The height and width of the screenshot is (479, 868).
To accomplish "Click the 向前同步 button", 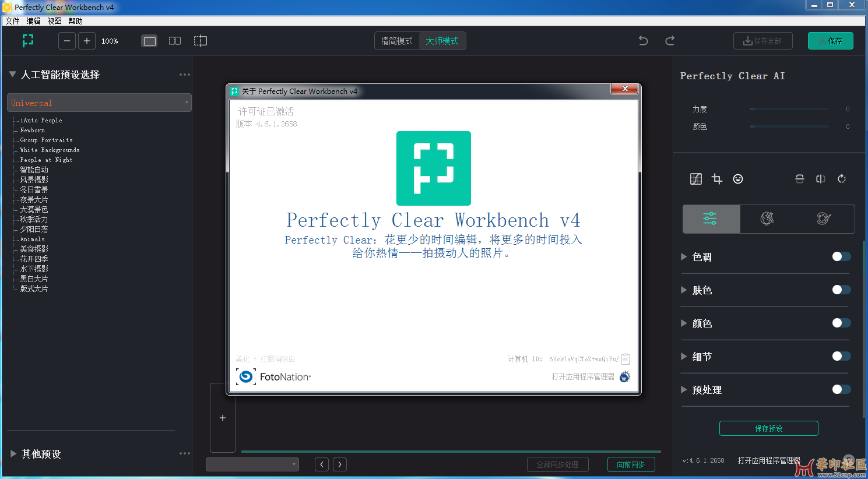I will click(631, 464).
